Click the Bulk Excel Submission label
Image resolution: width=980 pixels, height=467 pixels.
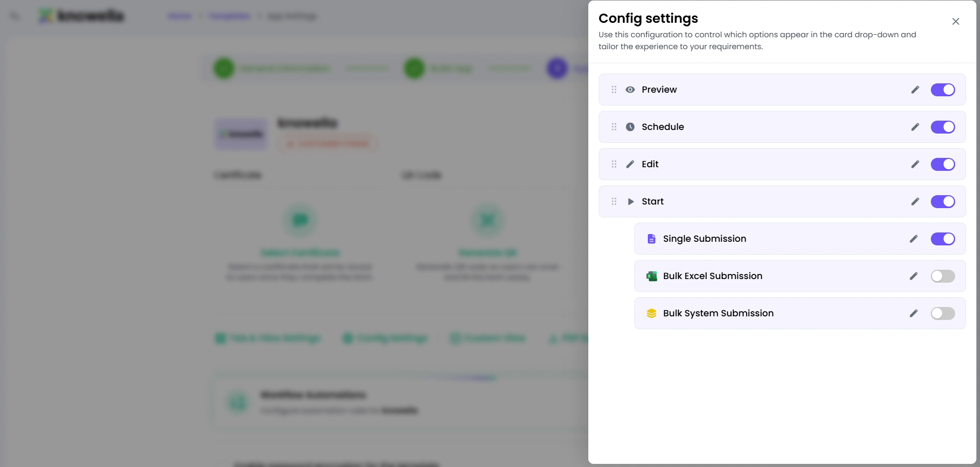coord(712,276)
